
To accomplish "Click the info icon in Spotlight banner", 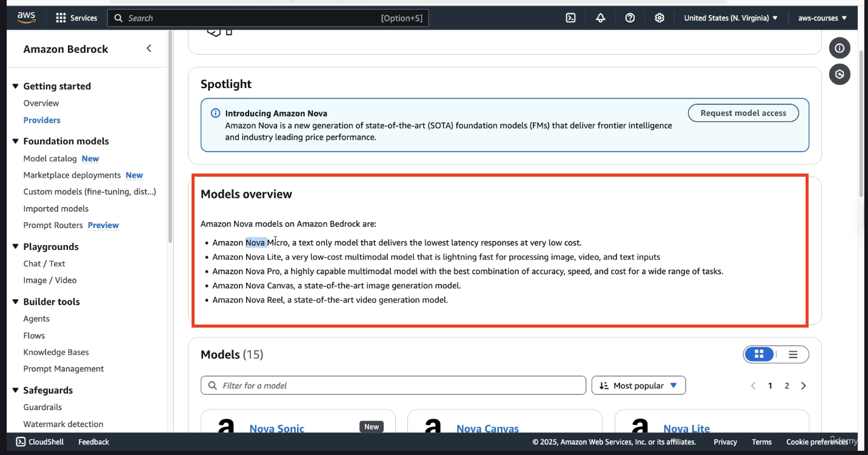I will tap(215, 113).
